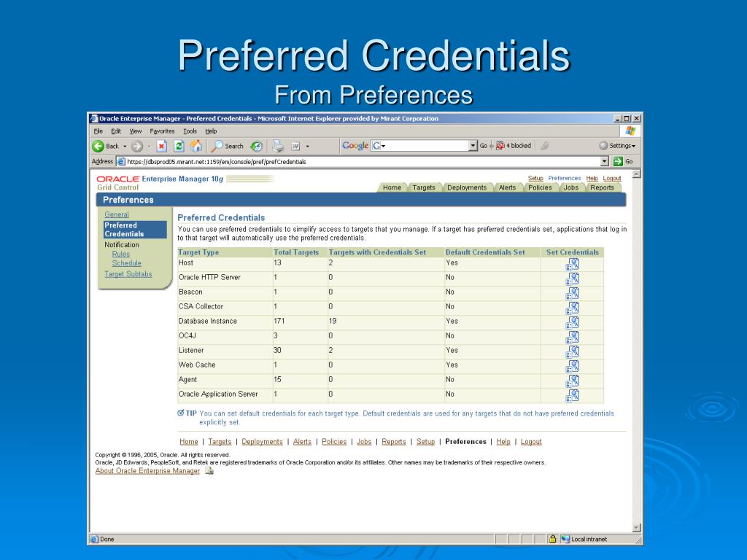
Task: Open Target Subtabs in sidebar
Action: pyautogui.click(x=128, y=274)
